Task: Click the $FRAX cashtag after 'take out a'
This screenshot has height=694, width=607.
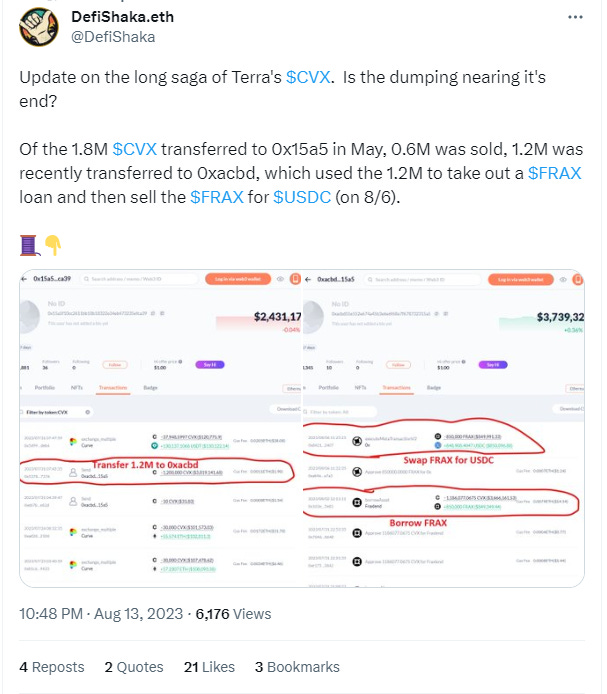Action: 555,173
